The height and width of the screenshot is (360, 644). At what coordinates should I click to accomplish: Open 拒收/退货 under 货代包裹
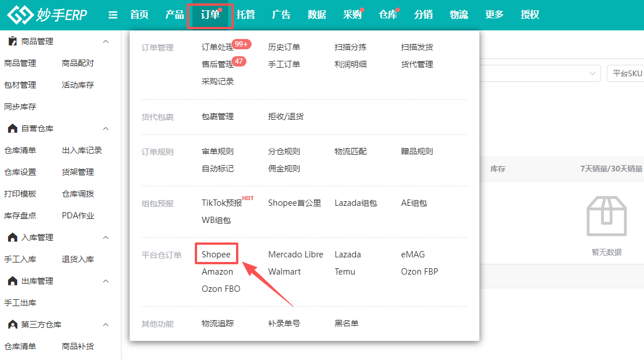coord(286,117)
